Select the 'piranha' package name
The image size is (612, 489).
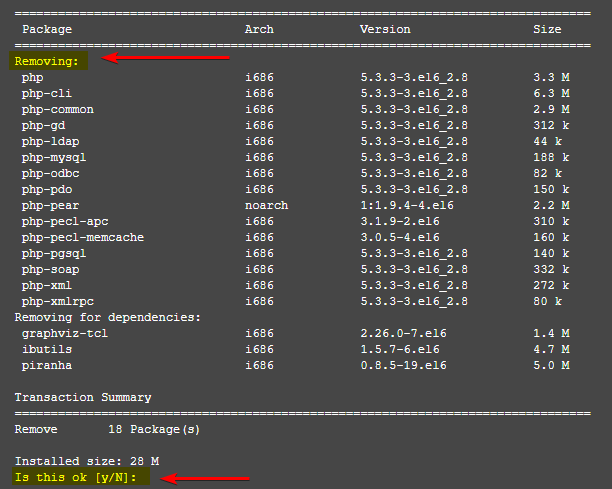pyautogui.click(x=47, y=366)
